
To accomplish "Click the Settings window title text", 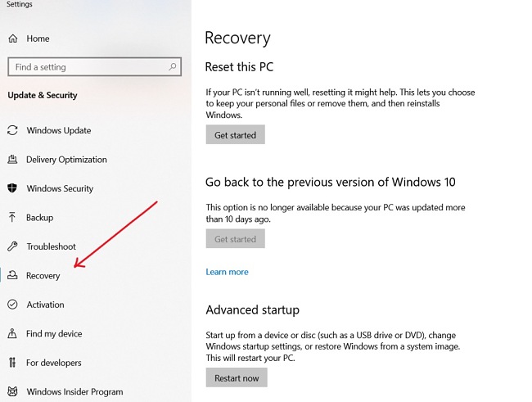I will [x=20, y=4].
